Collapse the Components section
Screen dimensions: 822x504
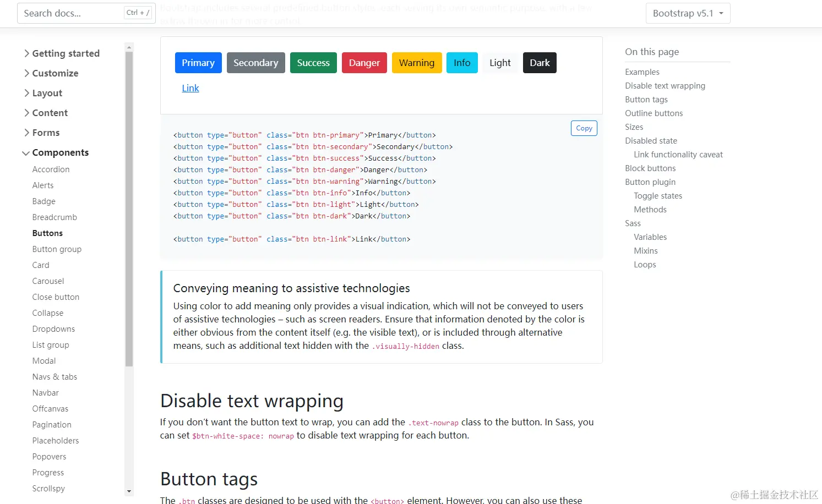point(55,152)
